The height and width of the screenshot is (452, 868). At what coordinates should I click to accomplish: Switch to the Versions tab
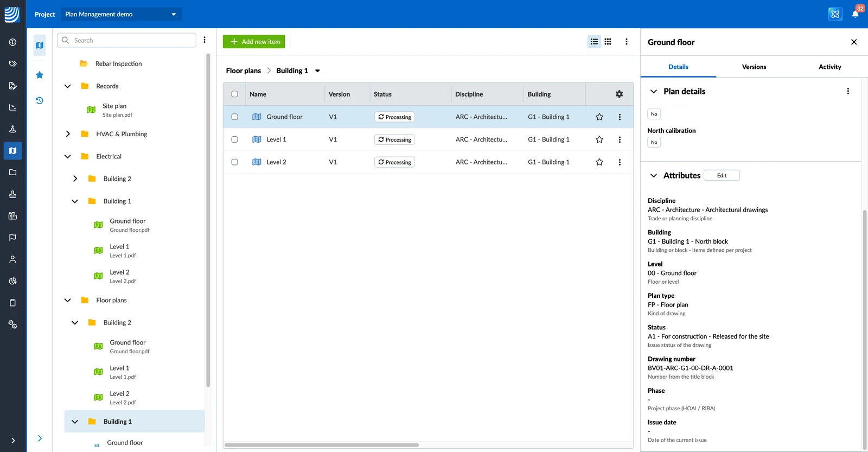(754, 67)
